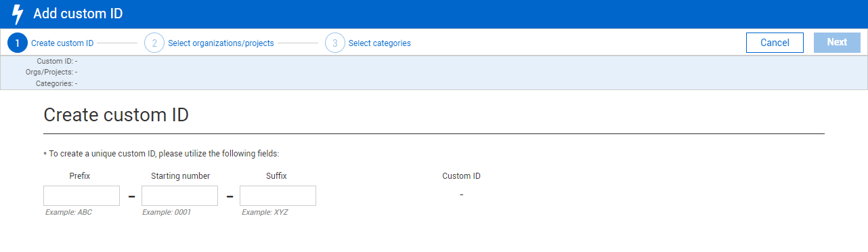
Task: Click the Example: 0001 hint text
Action: [x=167, y=212]
